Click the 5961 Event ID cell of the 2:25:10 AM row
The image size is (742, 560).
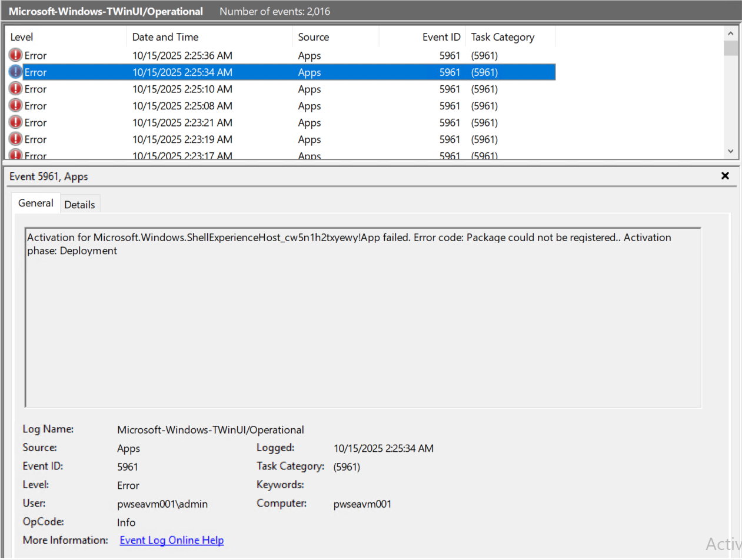click(x=450, y=89)
